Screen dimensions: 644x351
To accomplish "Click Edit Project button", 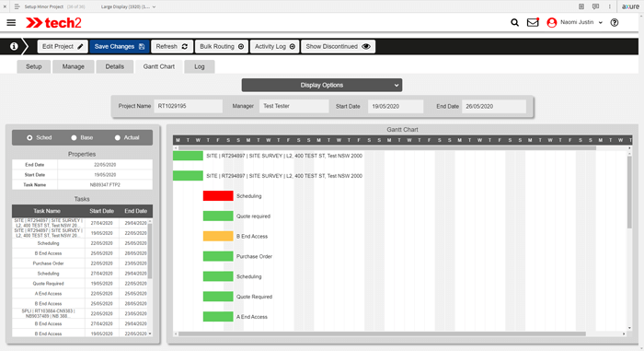I will click(63, 46).
